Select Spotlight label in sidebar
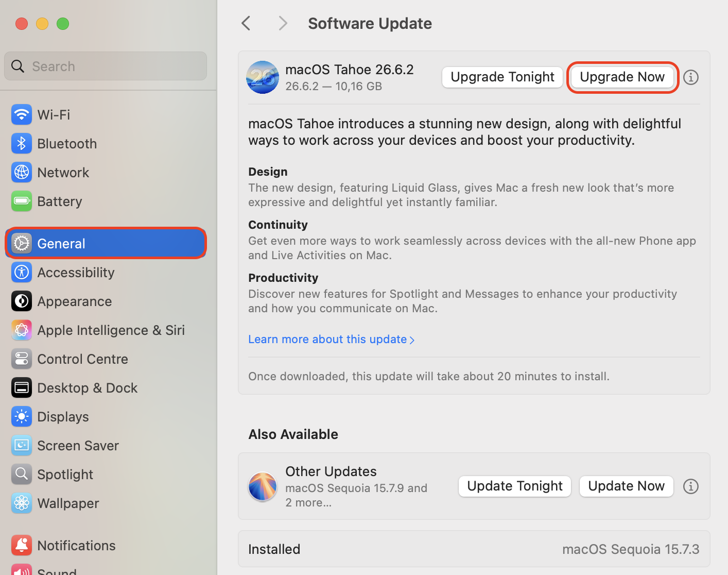The width and height of the screenshot is (728, 575). [x=65, y=475]
